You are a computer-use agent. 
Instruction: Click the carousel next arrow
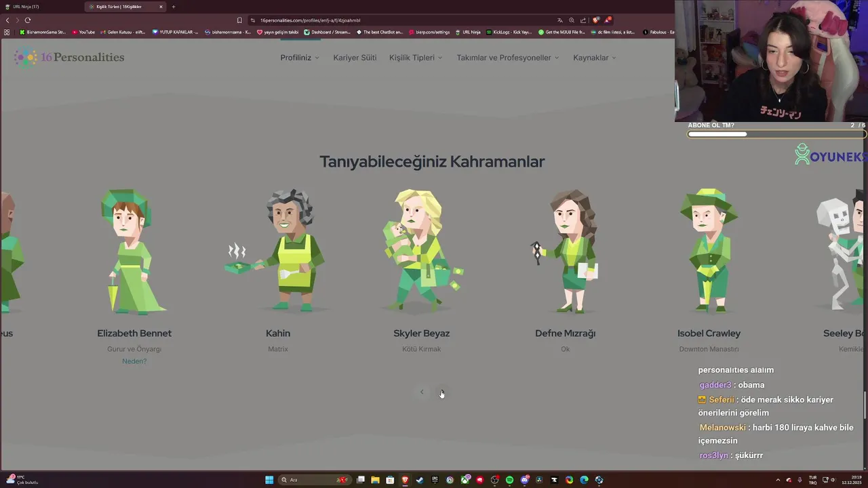click(x=441, y=392)
